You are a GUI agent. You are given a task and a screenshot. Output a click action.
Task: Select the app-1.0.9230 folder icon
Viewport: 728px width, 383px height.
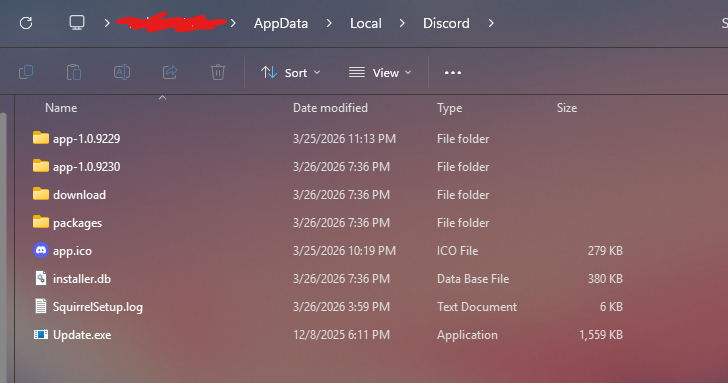[x=41, y=166]
